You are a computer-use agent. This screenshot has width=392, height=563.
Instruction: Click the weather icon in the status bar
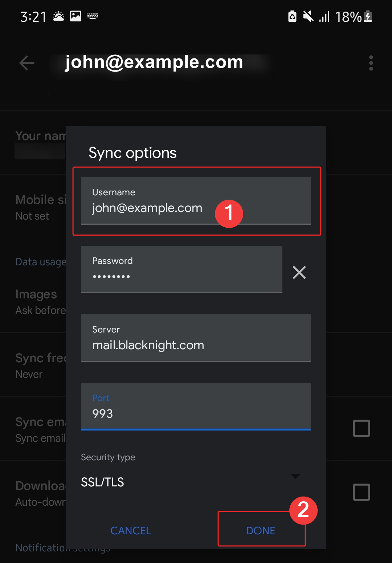click(58, 16)
